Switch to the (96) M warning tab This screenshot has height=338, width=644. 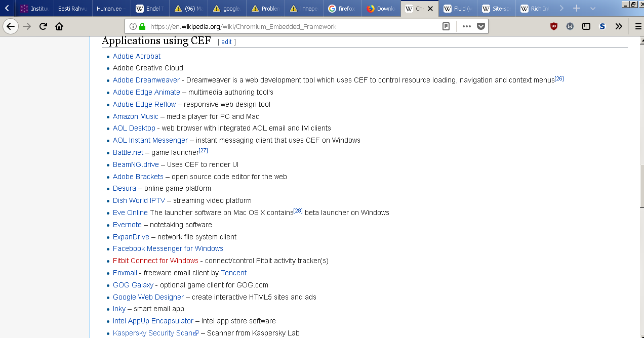[188, 9]
